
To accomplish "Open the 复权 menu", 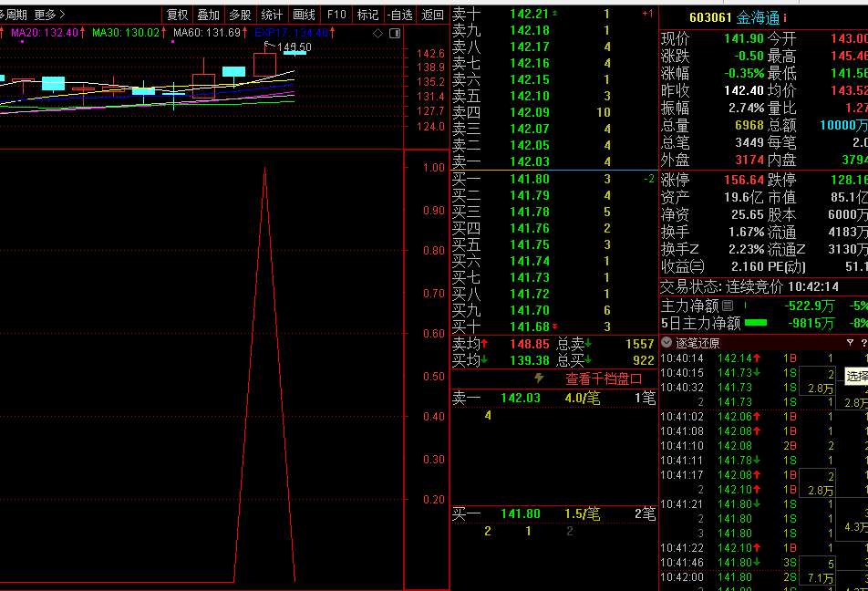I will pos(177,15).
